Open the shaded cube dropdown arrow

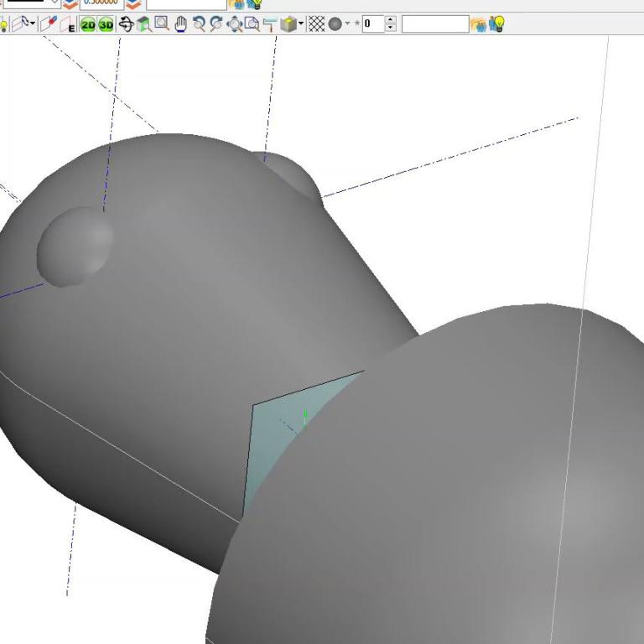tap(300, 24)
